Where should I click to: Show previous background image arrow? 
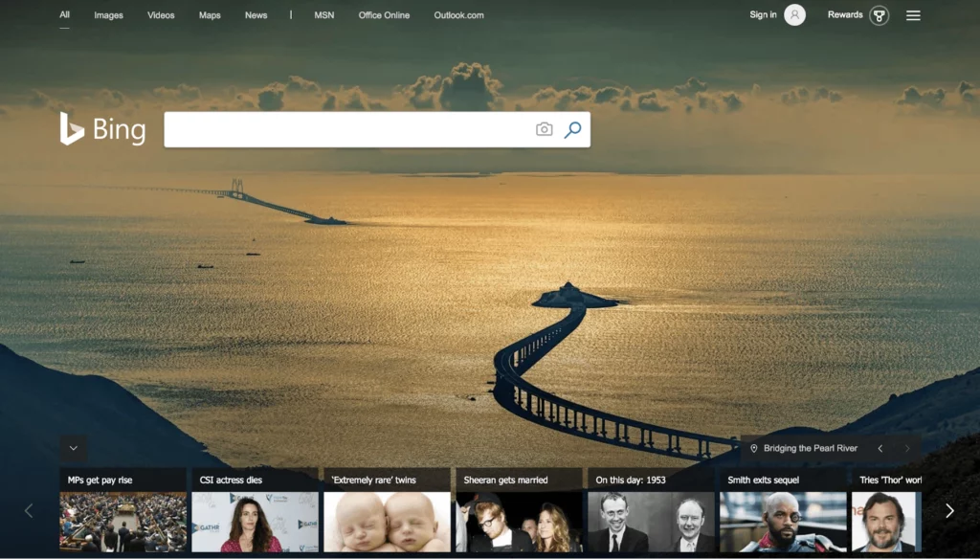pyautogui.click(x=880, y=448)
